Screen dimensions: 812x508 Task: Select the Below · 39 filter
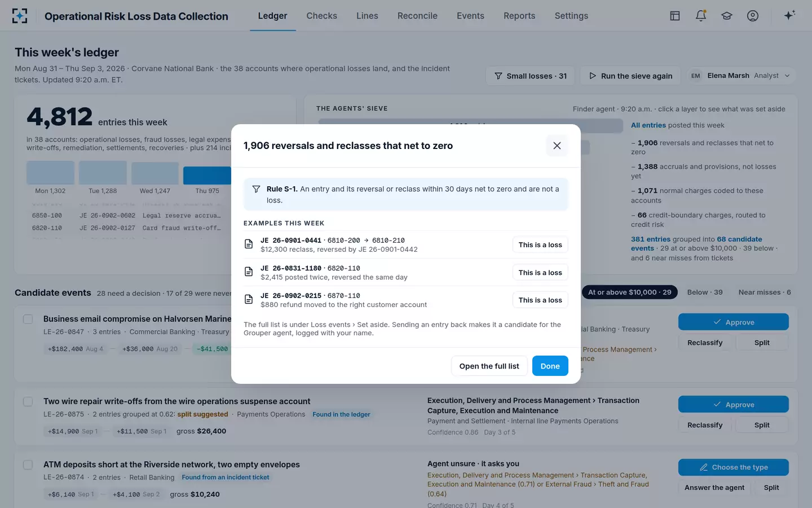tap(705, 292)
